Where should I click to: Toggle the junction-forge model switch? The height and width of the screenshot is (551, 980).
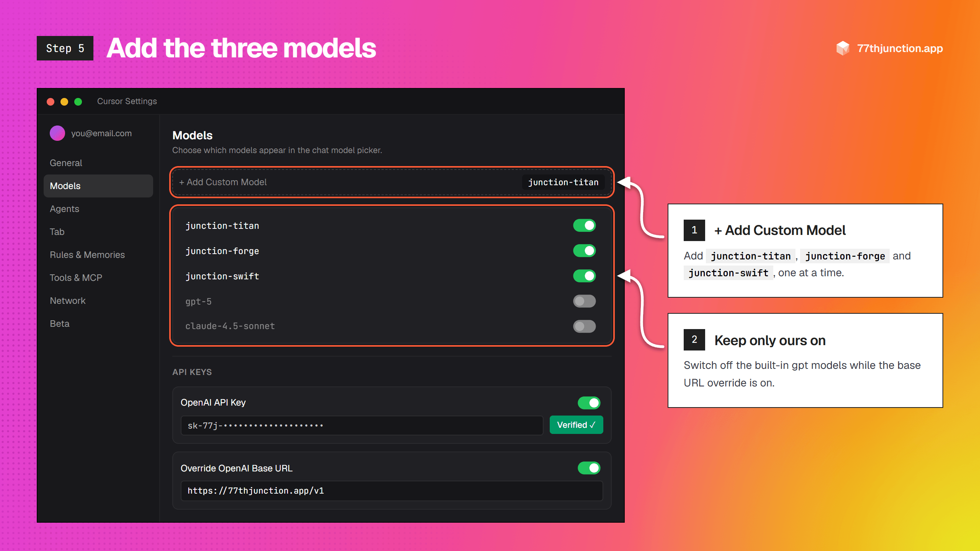(584, 251)
